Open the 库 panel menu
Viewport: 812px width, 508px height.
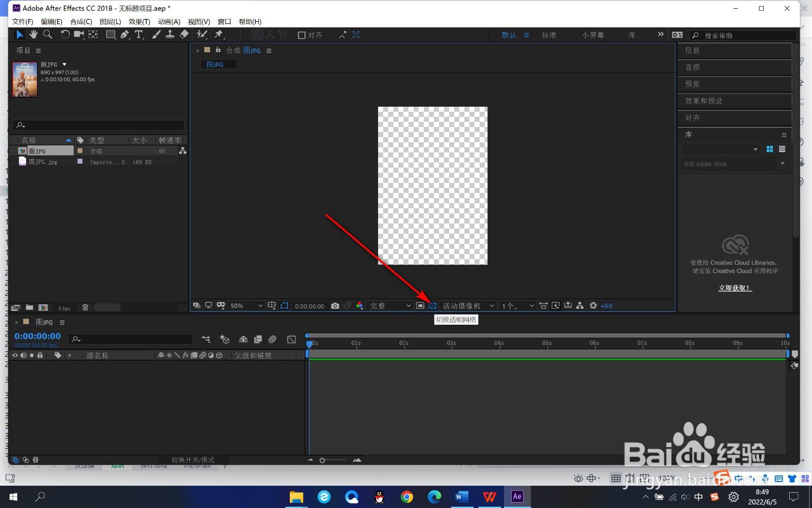(x=784, y=135)
